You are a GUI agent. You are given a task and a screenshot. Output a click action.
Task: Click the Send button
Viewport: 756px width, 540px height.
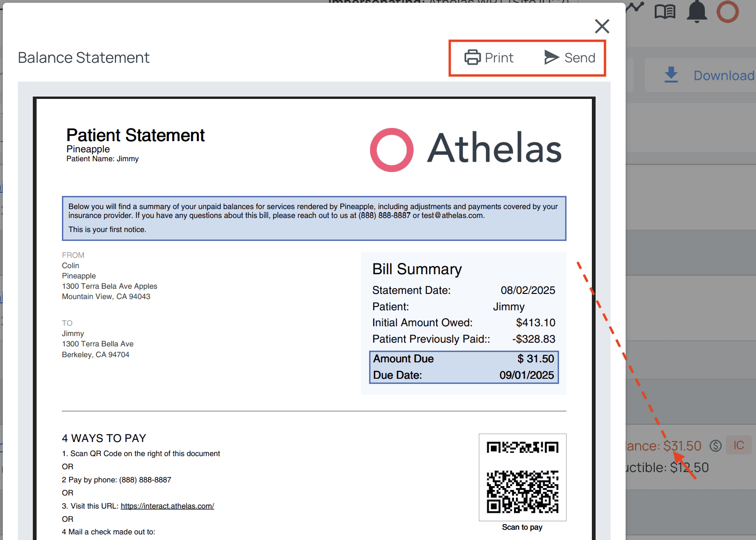(x=569, y=58)
